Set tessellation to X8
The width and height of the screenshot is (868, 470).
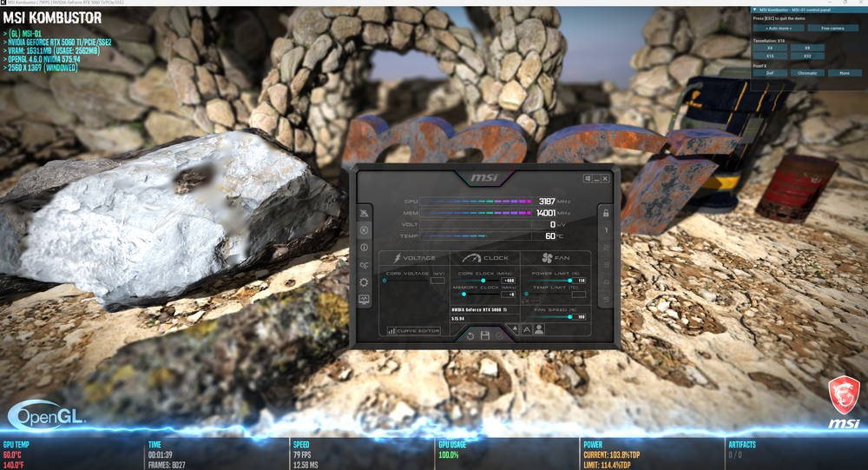point(807,48)
